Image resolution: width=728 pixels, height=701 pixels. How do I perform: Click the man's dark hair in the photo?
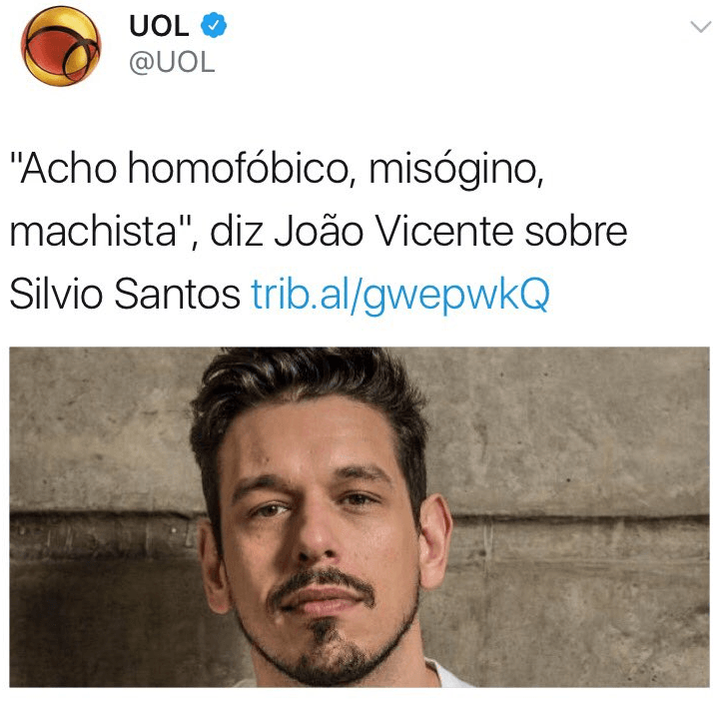pyautogui.click(x=309, y=383)
